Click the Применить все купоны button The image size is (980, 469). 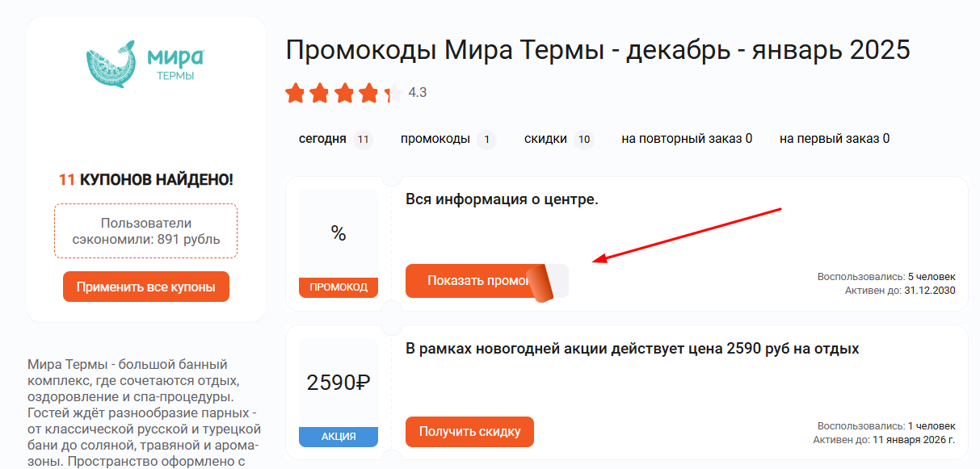(145, 286)
